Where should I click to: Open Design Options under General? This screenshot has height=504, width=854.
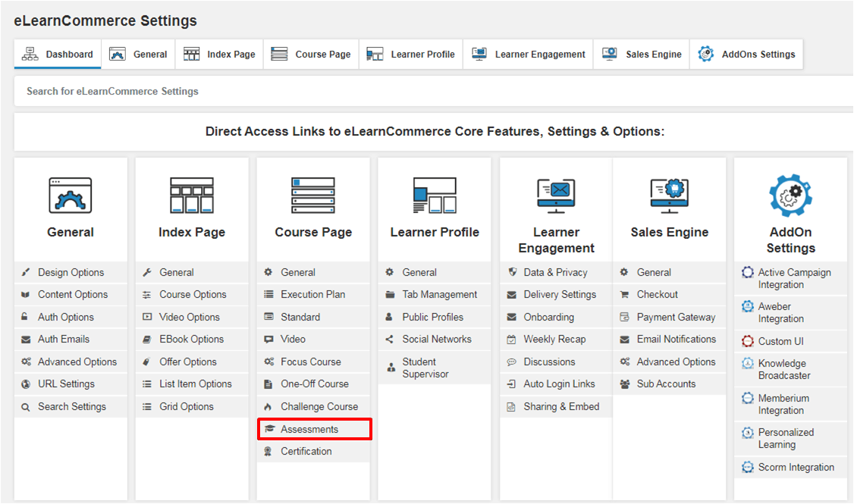pos(71,273)
